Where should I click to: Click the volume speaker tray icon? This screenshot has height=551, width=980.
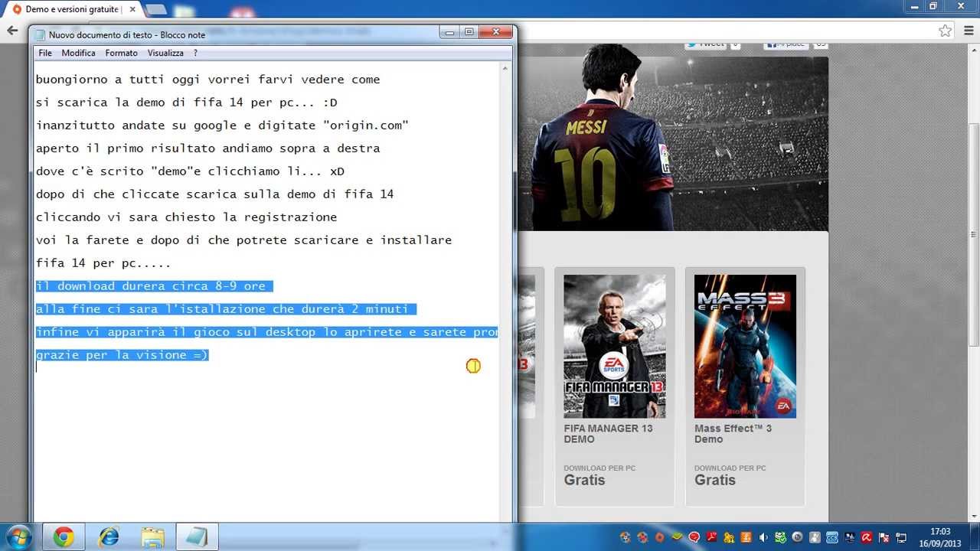[763, 537]
